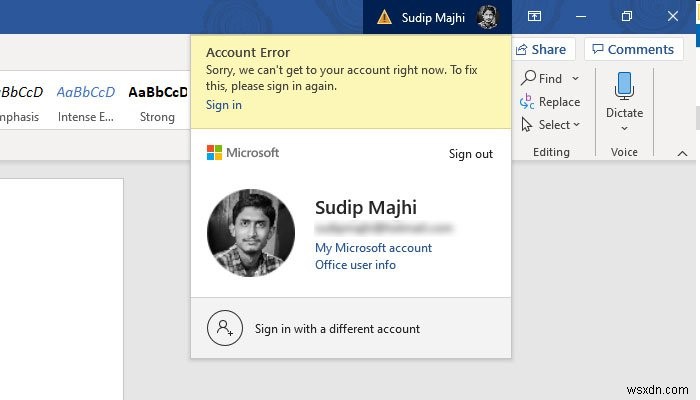
Task: Click the Select cursor icon
Action: coord(528,125)
